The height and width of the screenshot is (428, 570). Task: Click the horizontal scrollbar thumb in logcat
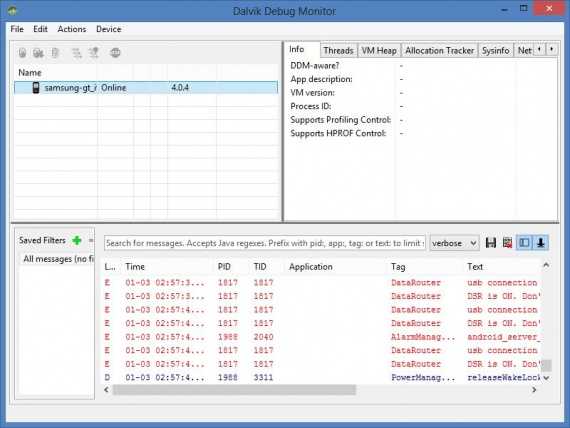click(x=234, y=390)
